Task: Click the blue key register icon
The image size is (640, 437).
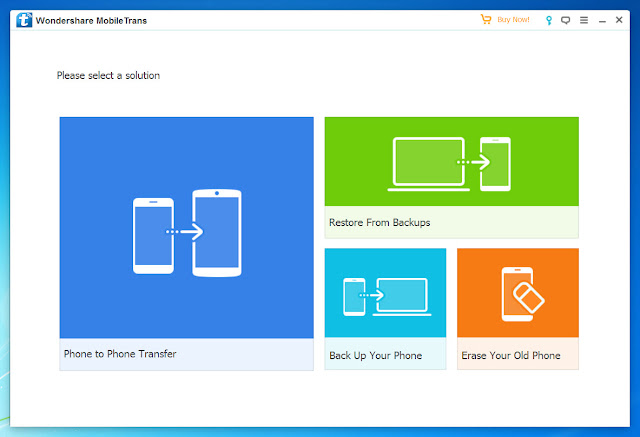Action: point(549,20)
